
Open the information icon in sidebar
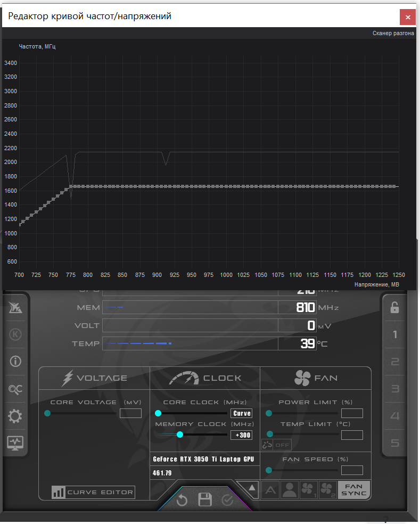[x=15, y=361]
